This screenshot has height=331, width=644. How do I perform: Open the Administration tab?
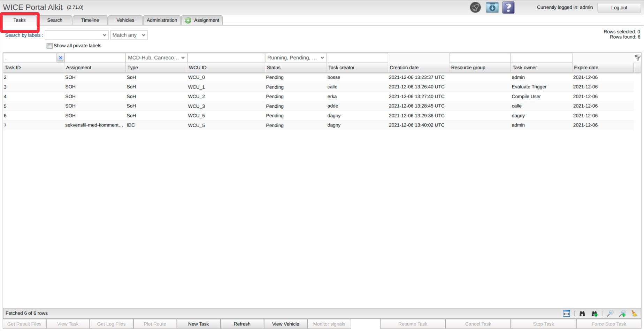(162, 20)
